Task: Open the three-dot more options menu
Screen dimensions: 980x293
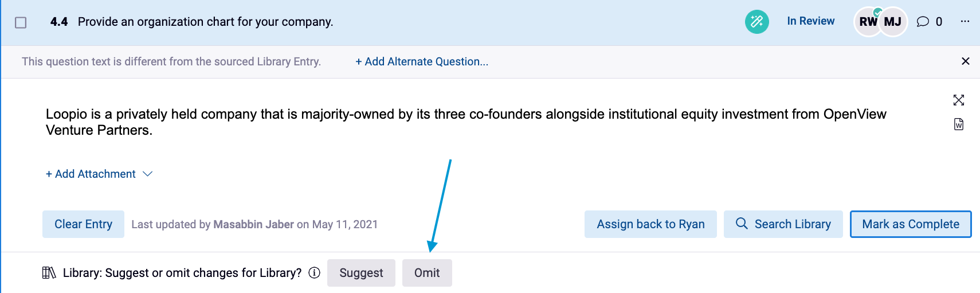Action: point(965,21)
